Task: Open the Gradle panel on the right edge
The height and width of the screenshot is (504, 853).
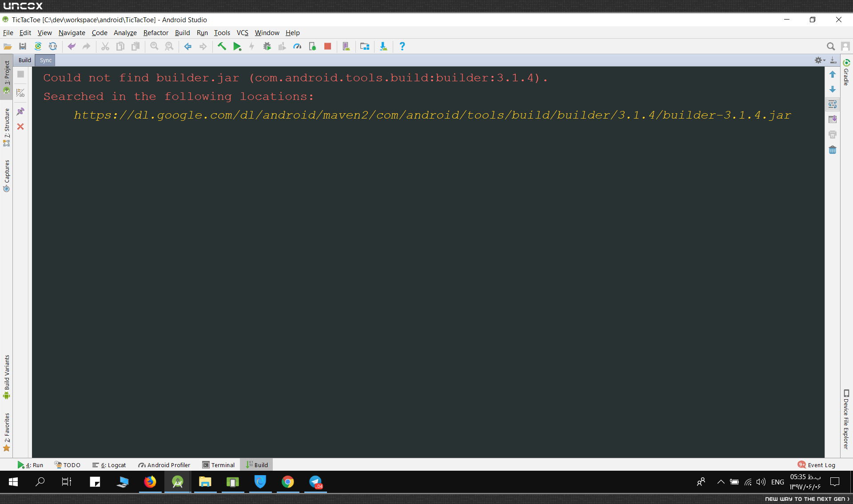Action: tap(846, 72)
